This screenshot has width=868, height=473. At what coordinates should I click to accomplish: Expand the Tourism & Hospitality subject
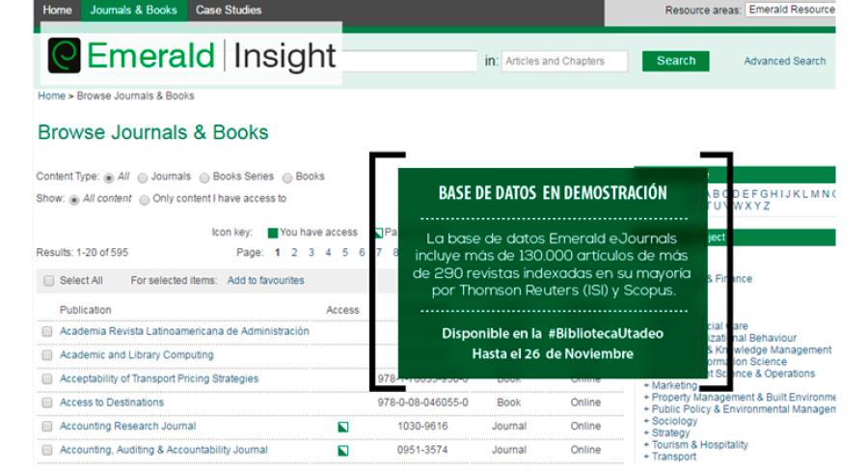point(699,445)
